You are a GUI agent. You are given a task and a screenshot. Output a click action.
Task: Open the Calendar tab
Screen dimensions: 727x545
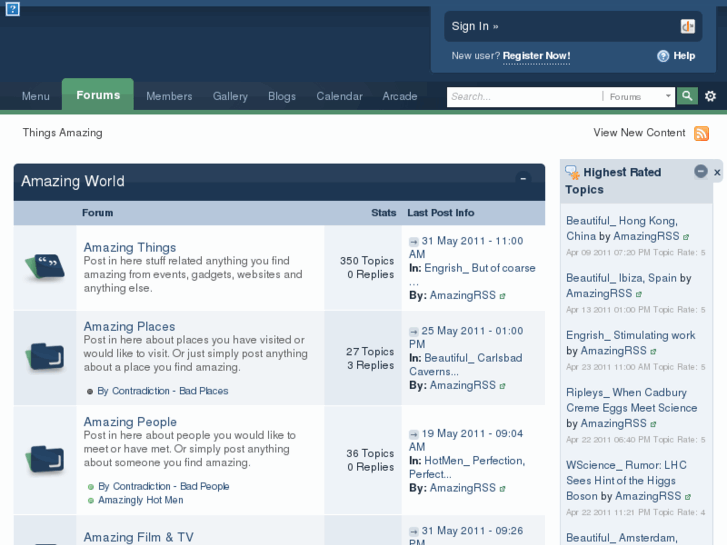(x=339, y=96)
